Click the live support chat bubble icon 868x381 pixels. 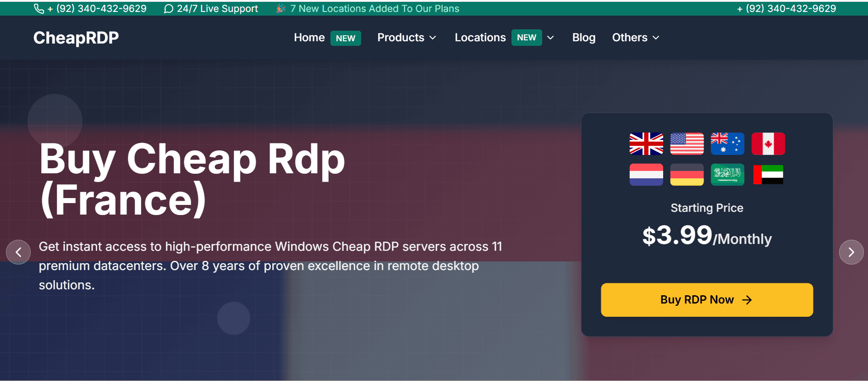click(169, 9)
